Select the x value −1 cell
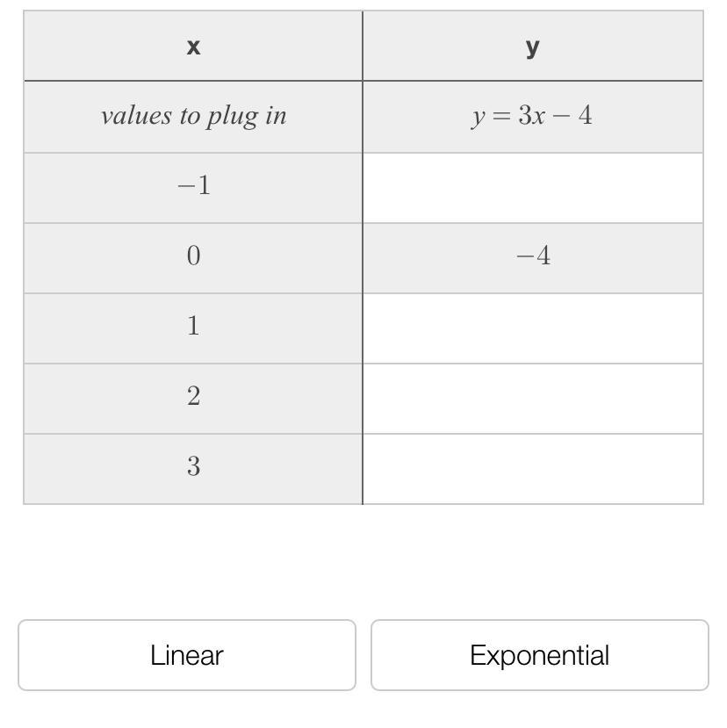Viewport: 727px width, 728px height. point(193,186)
